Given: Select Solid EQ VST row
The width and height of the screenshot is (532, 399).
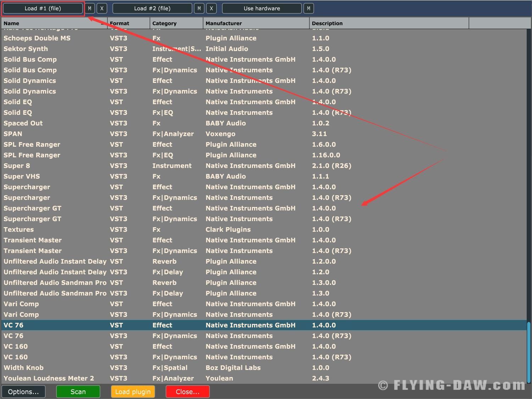Looking at the screenshot, I should (264, 102).
